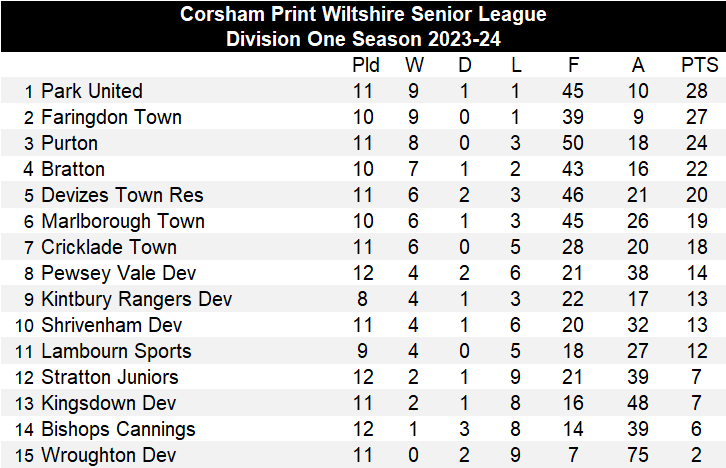Select Cricklade Town points value 18

[696, 247]
